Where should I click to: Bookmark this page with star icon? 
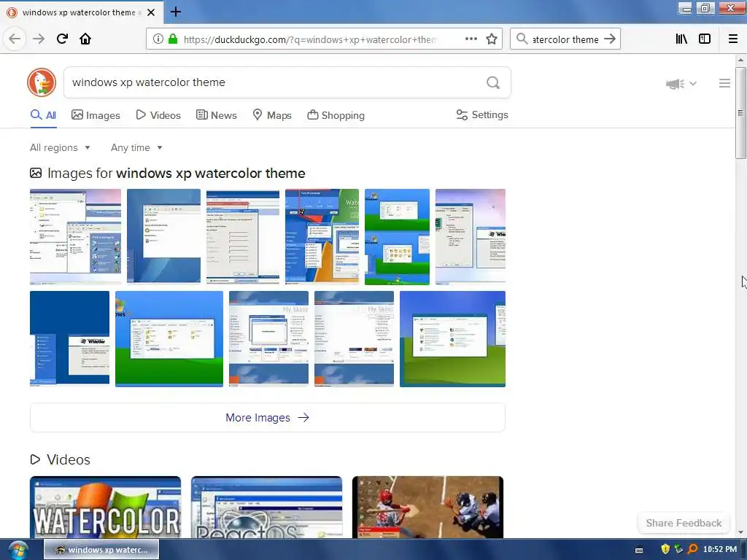point(492,39)
